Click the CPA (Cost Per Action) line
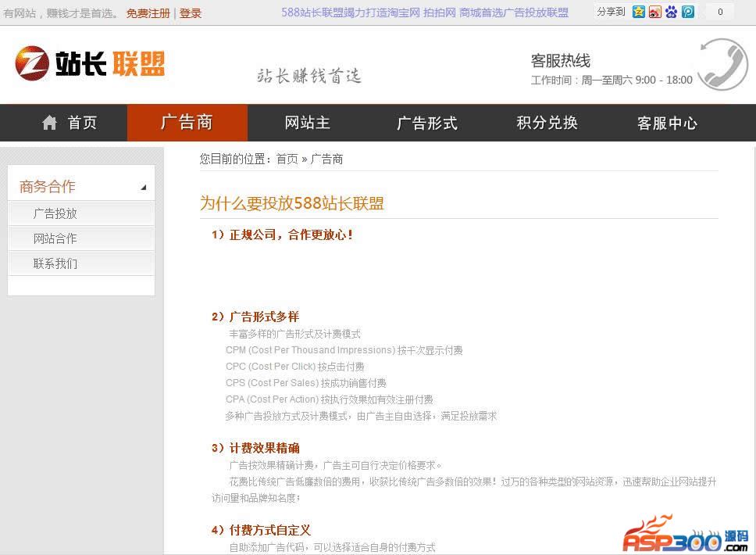 pyautogui.click(x=329, y=399)
